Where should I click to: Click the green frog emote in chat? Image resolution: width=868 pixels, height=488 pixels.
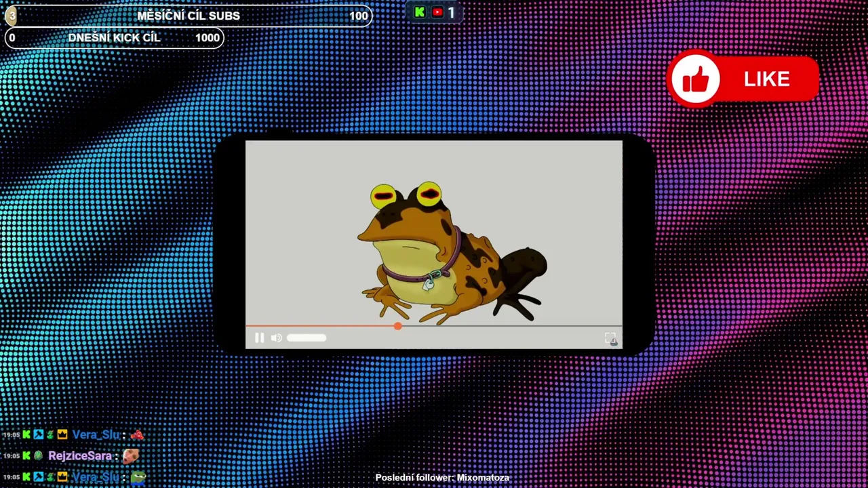(138, 477)
